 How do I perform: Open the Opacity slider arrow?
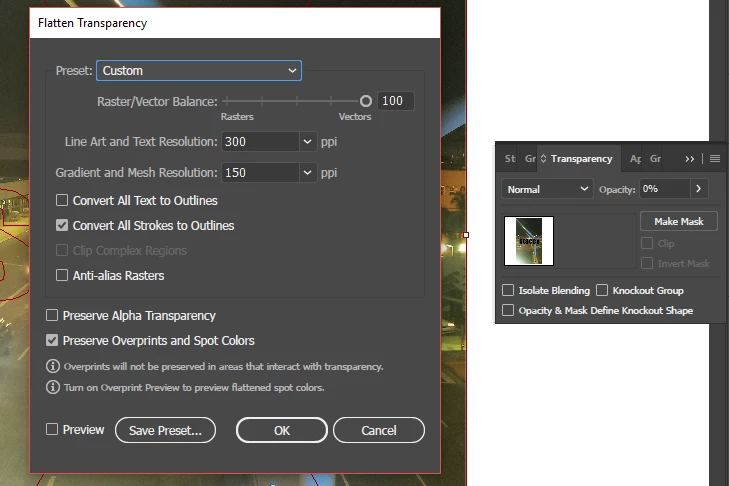(698, 189)
